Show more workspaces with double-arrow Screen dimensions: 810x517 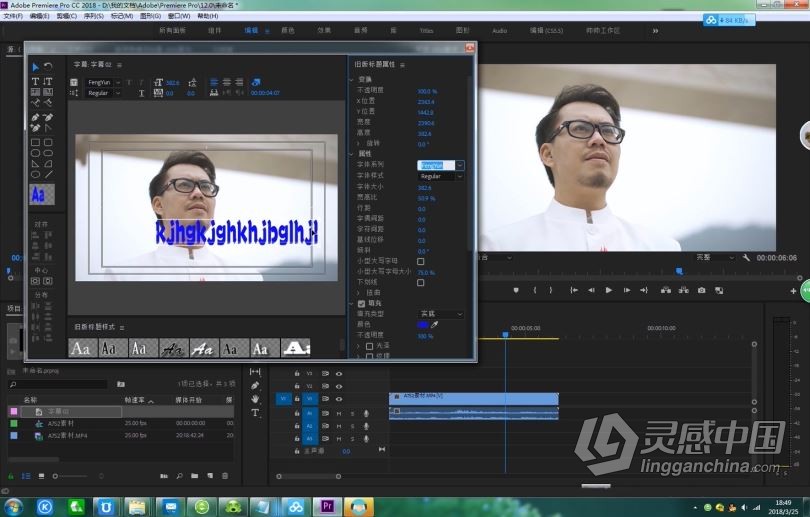(x=655, y=31)
